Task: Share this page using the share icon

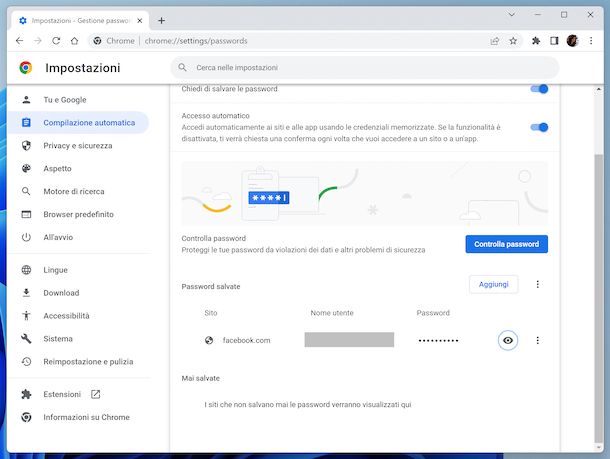Action: coord(495,41)
